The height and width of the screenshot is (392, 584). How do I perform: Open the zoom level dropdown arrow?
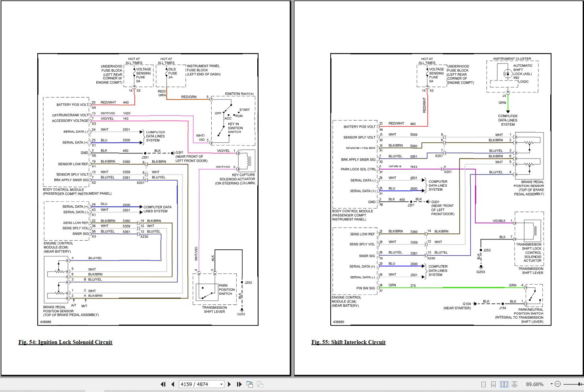[551, 384]
